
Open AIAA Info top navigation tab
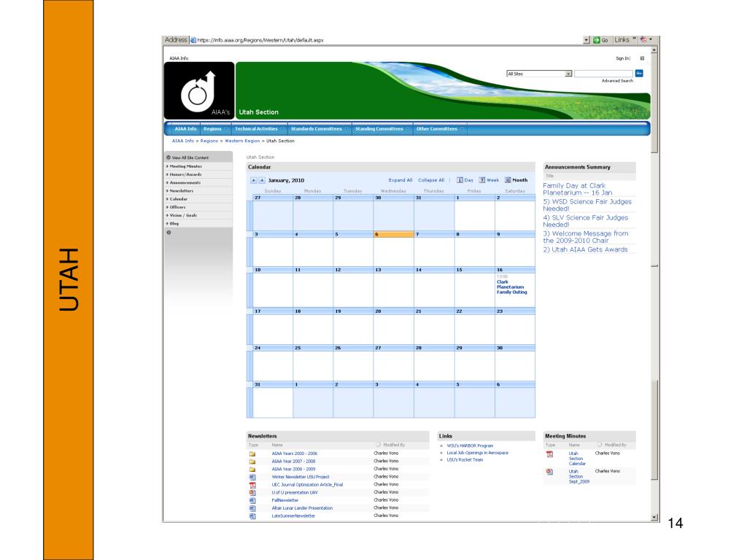[185, 129]
